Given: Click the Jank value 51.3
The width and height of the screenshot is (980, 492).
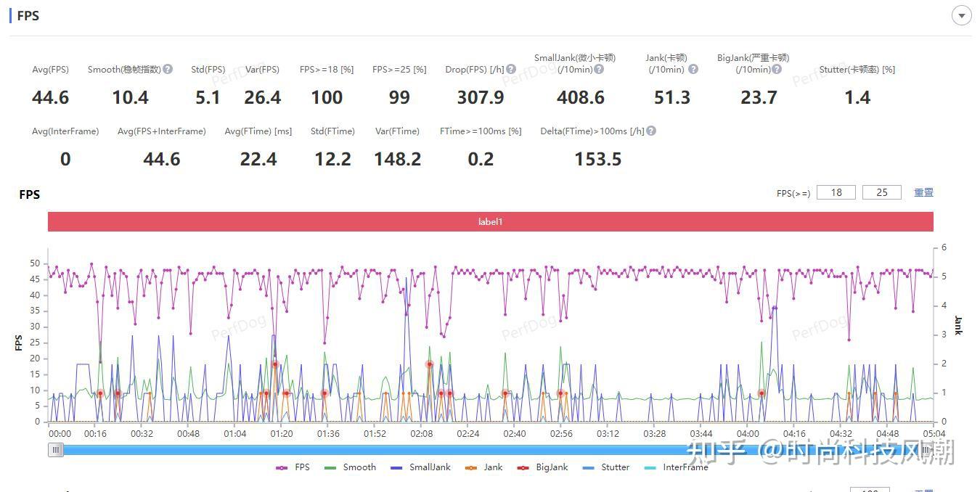Looking at the screenshot, I should tap(672, 97).
